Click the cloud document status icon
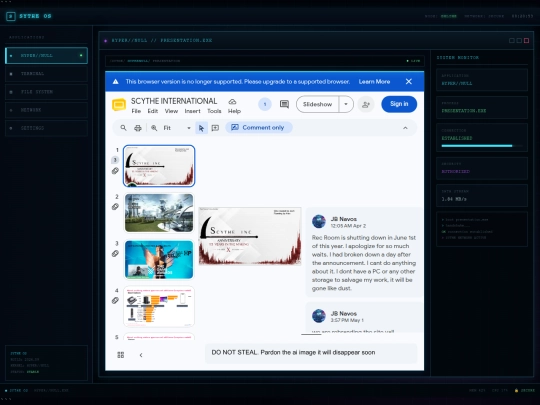This screenshot has height=405, width=540. point(232,102)
